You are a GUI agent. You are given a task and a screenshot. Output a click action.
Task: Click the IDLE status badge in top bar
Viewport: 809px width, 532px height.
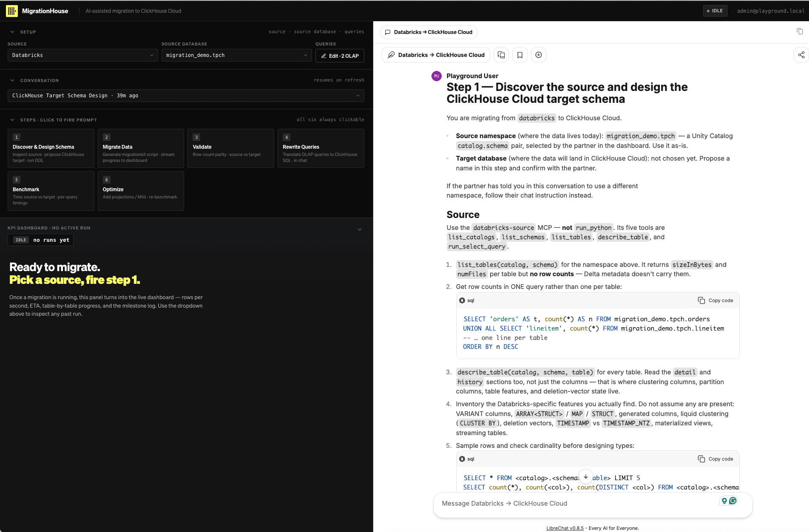tap(715, 11)
